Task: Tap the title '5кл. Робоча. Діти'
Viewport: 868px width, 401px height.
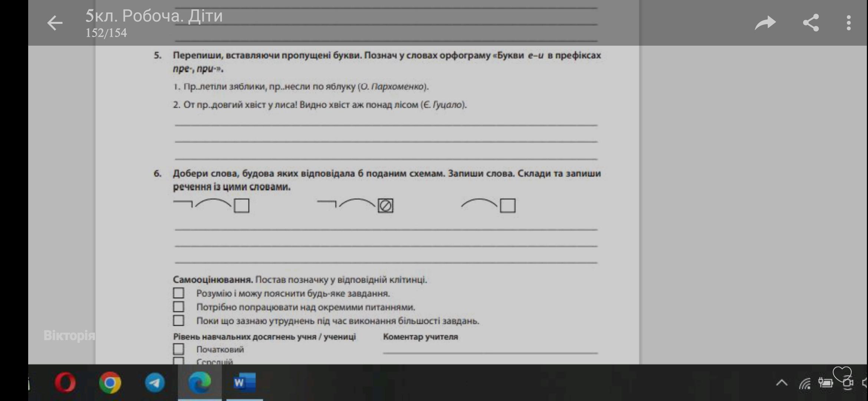Action: click(154, 16)
